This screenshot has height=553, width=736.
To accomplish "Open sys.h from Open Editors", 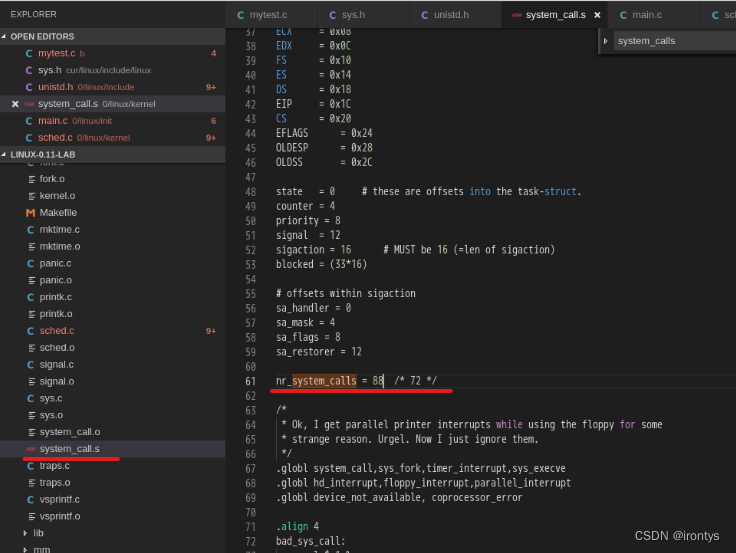I will (113, 70).
